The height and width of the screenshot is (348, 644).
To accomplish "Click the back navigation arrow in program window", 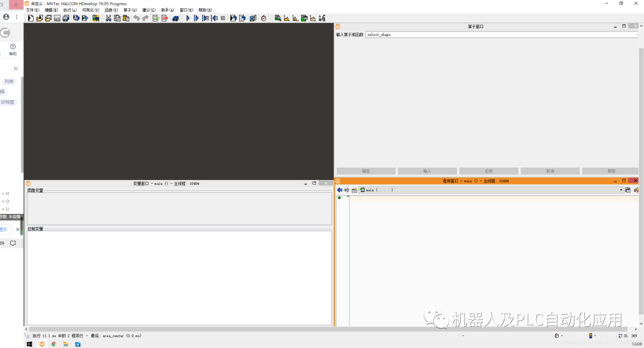I will coord(340,189).
